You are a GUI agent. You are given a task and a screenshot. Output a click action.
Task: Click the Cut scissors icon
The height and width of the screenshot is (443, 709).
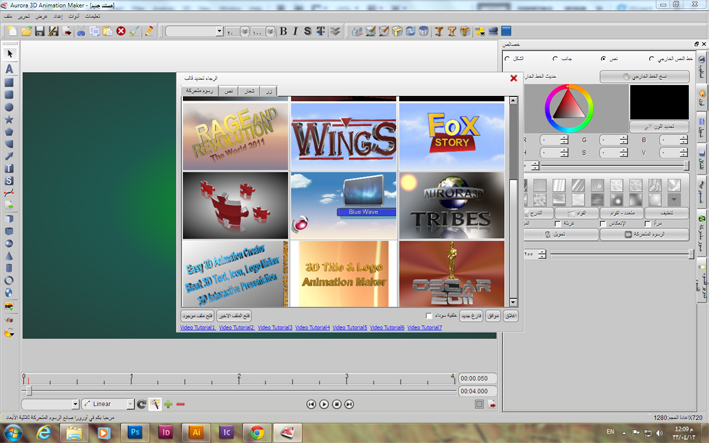pos(81,31)
